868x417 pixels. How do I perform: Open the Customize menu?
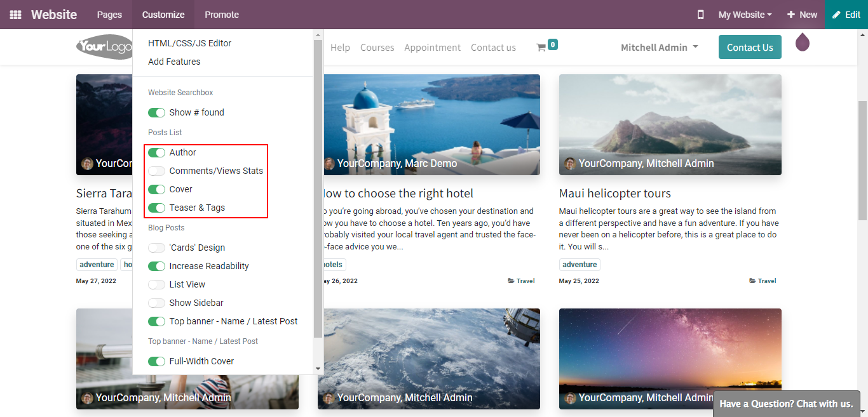[x=163, y=15]
